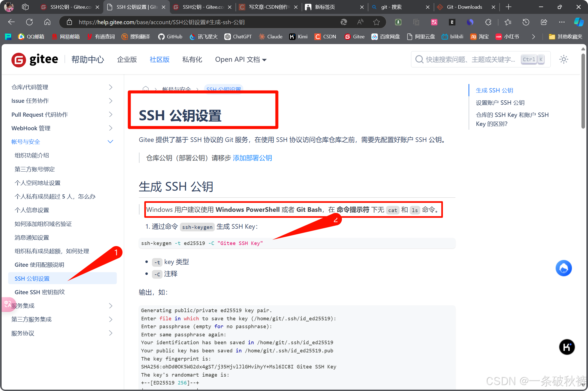Click the browser address bar URL
Viewport: 588px width, 391px height.
[x=162, y=22]
